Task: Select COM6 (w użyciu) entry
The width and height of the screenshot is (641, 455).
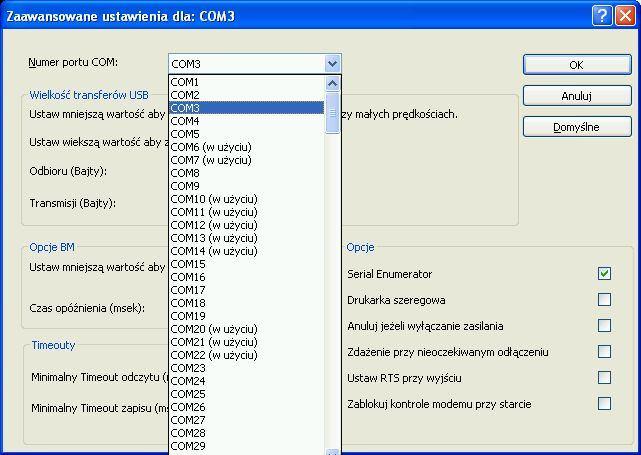Action: (x=247, y=147)
